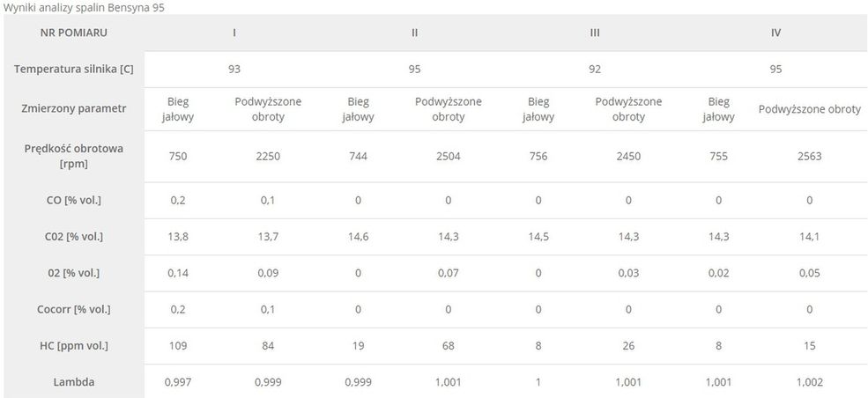
Task: Click the Lambda value '1,002'
Action: click(x=809, y=382)
